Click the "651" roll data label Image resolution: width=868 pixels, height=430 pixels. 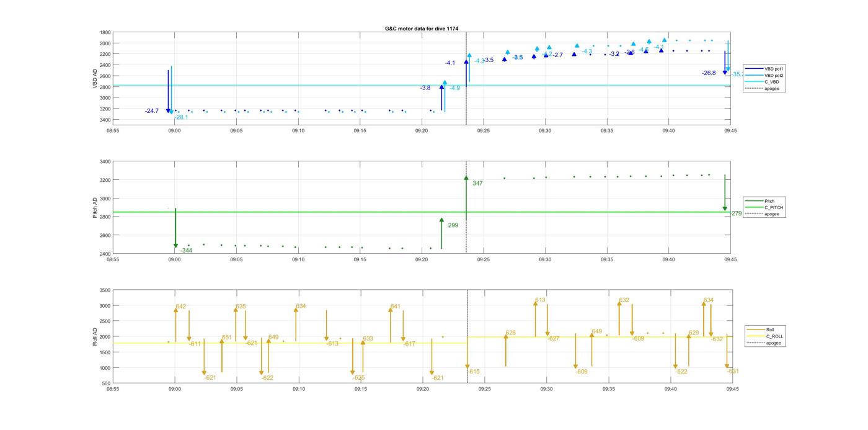[227, 338]
